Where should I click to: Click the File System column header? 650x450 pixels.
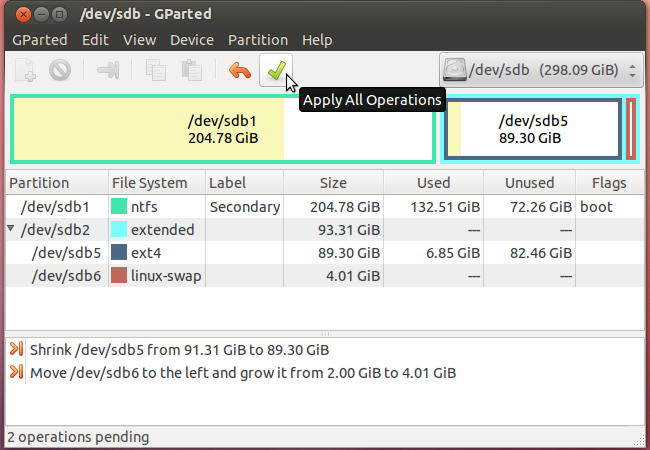click(157, 183)
